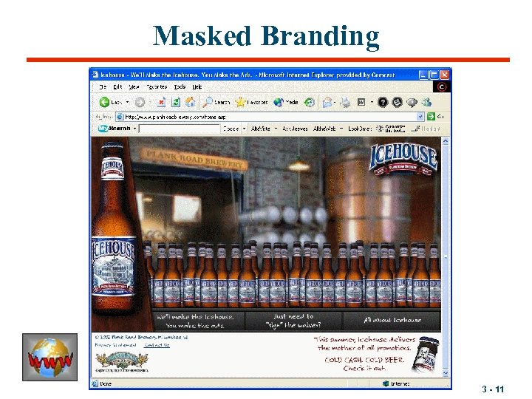
Task: Click the Highlight pen button
Action: pos(426,129)
